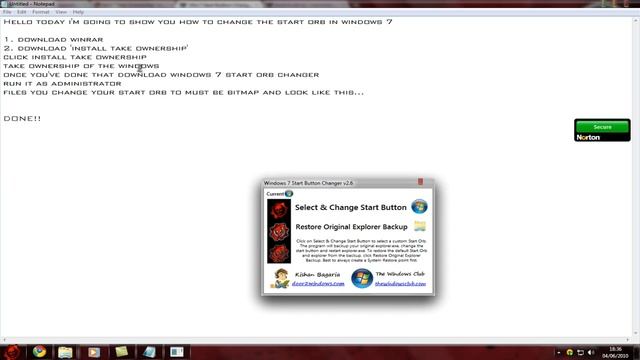Click the 'DONE!!' text in Notepad
Image resolution: width=640 pixels, height=360 pixels.
22,118
